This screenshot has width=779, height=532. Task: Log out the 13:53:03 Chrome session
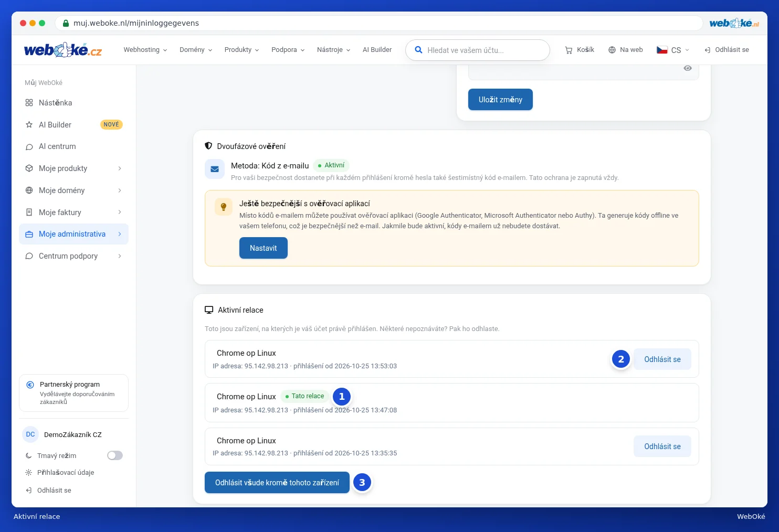(x=662, y=359)
